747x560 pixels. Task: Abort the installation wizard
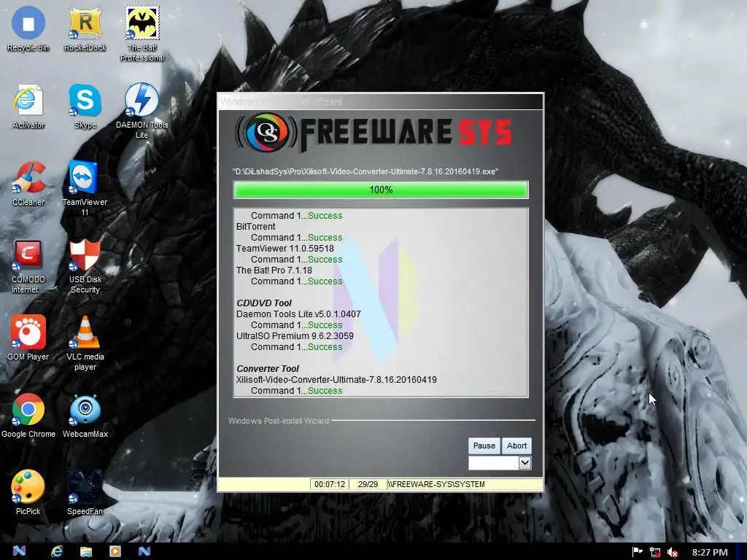tap(516, 446)
